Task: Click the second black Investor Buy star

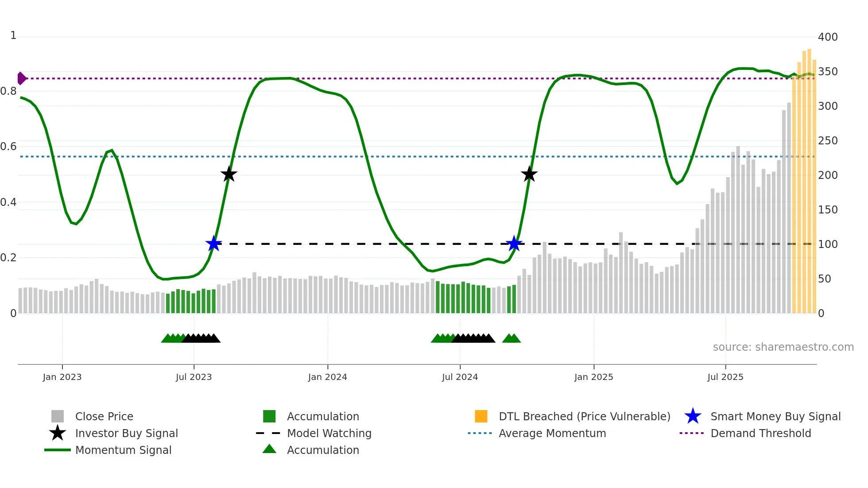Action: point(529,174)
